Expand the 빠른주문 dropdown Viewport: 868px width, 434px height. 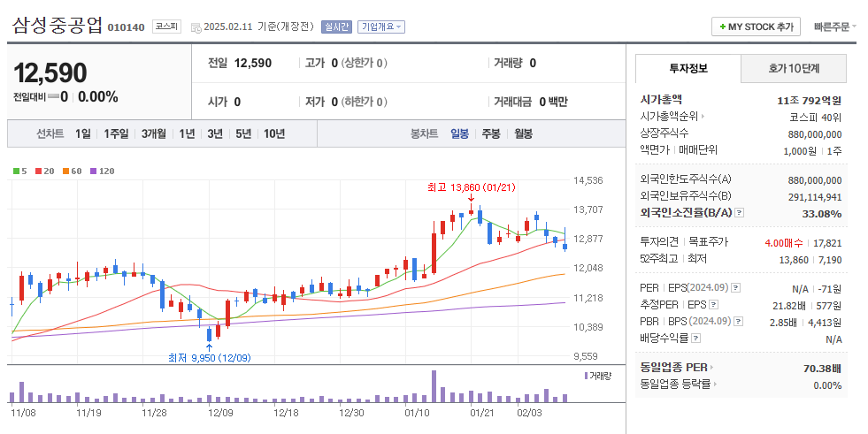click(x=834, y=27)
